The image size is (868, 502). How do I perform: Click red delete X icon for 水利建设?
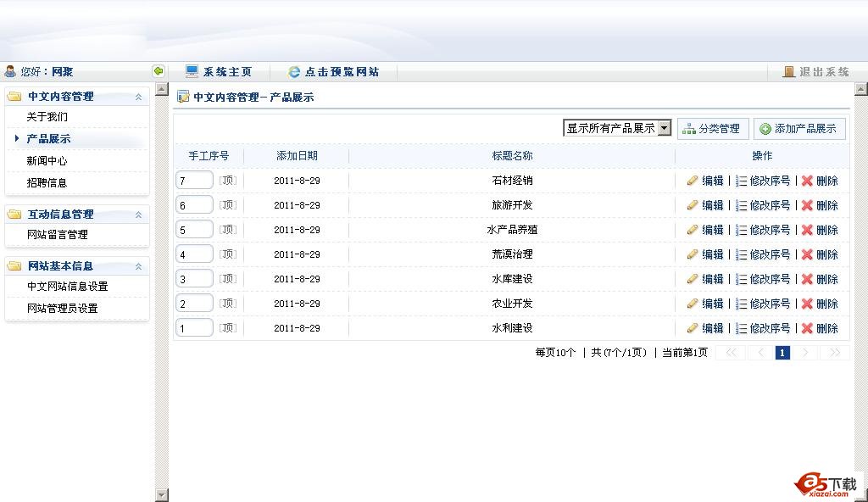(x=807, y=328)
